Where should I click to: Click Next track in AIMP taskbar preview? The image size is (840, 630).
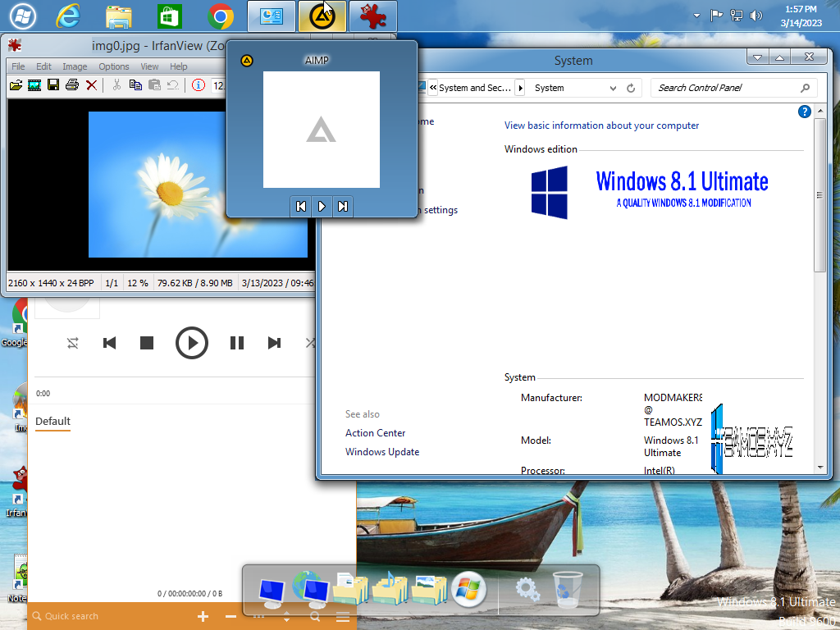tap(342, 206)
